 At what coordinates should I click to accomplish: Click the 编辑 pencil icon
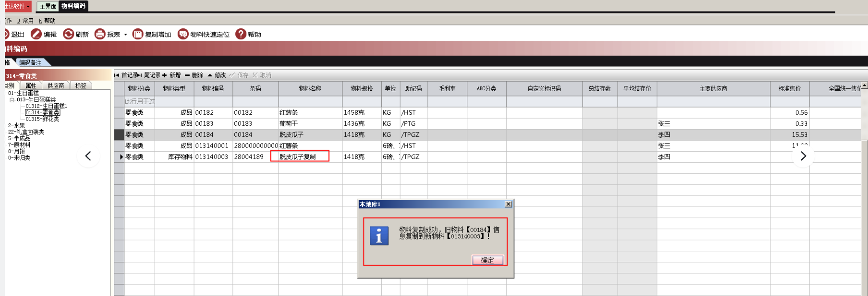(36, 34)
